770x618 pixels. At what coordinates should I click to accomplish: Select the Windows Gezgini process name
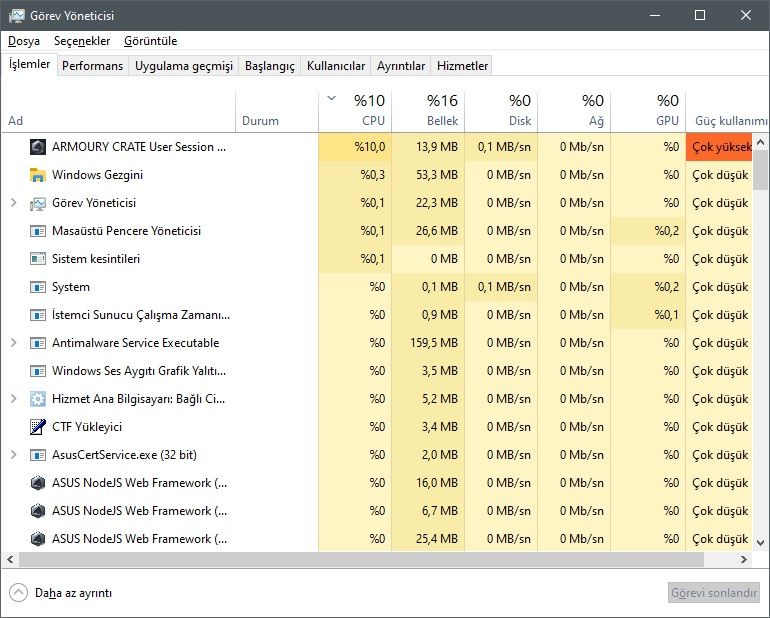tap(97, 175)
